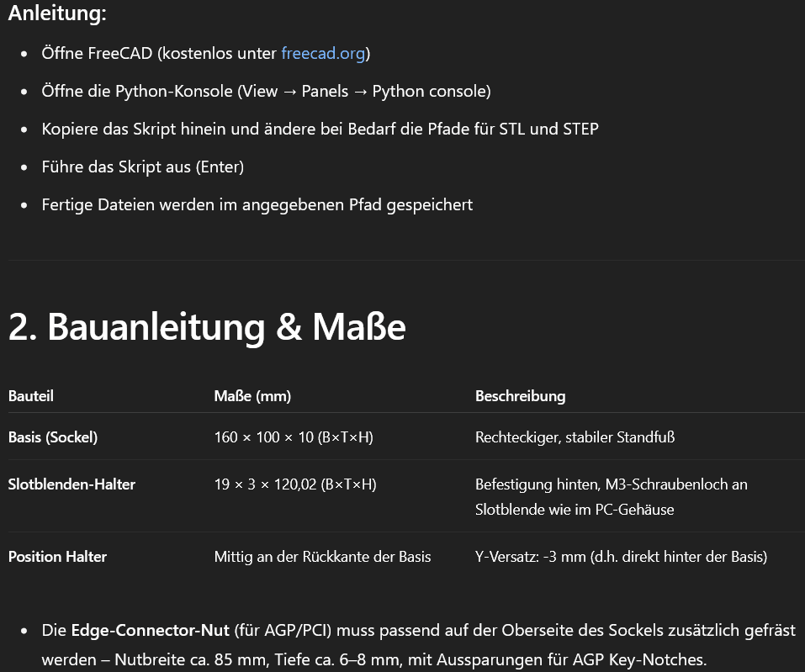
Task: Click the Maße (mm) column header
Action: point(252,396)
